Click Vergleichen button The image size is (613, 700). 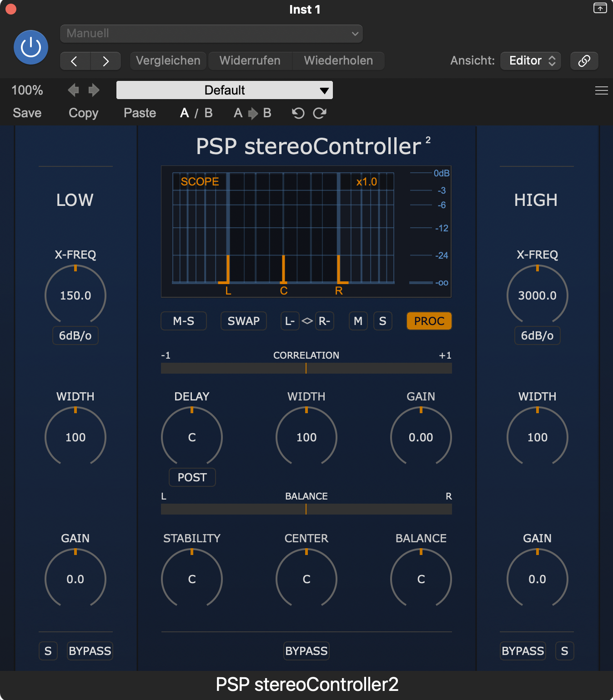coord(168,61)
